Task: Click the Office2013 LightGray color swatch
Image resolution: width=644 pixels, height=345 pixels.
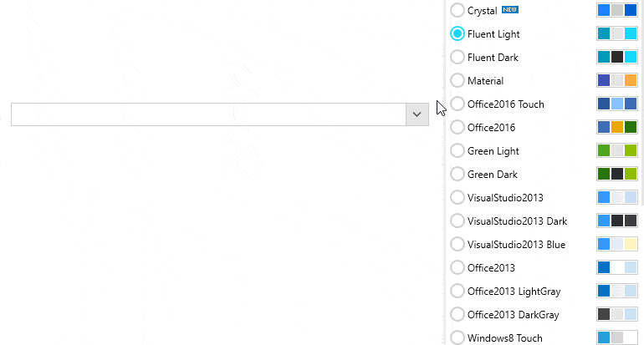Action: pyautogui.click(x=617, y=291)
